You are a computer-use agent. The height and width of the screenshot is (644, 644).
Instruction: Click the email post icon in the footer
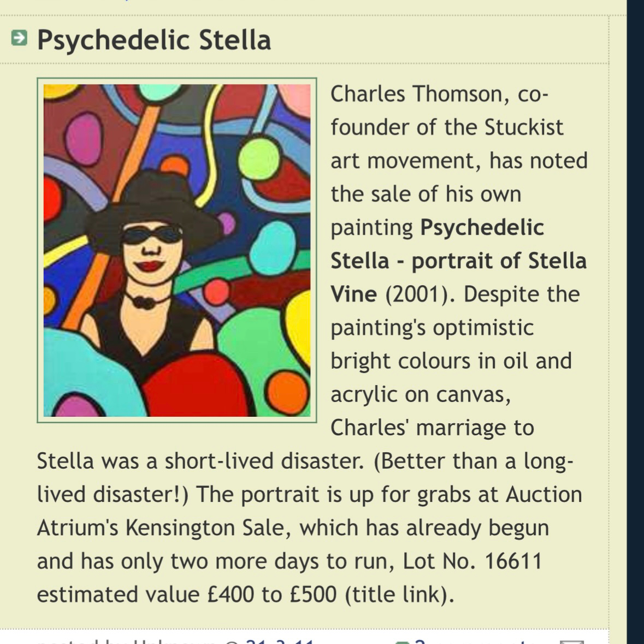(x=571, y=642)
